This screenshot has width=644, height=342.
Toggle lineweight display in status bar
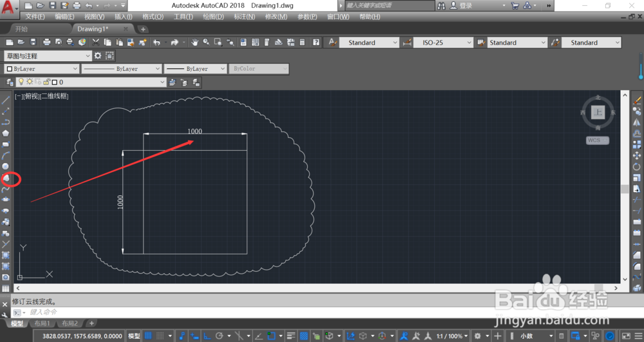291,336
